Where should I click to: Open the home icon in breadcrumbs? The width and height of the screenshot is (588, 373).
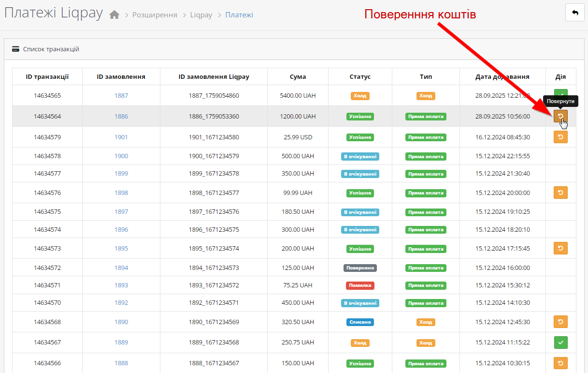114,15
